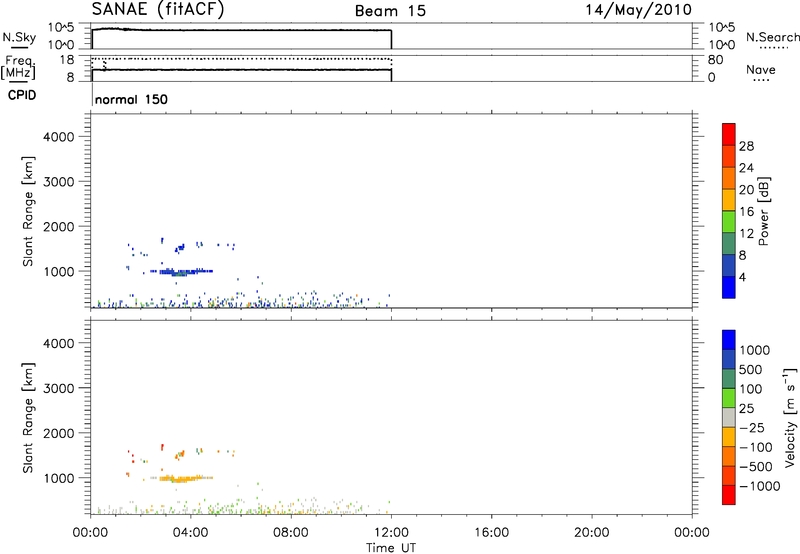The image size is (800, 554).
Task: Click the 4 label on Power colorbar
Action: coord(743,277)
